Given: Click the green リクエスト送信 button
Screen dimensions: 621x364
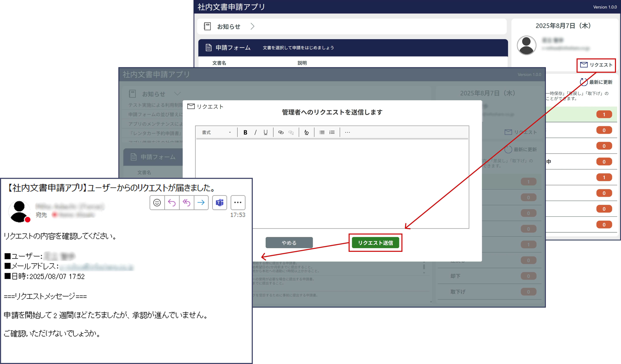Looking at the screenshot, I should (375, 243).
